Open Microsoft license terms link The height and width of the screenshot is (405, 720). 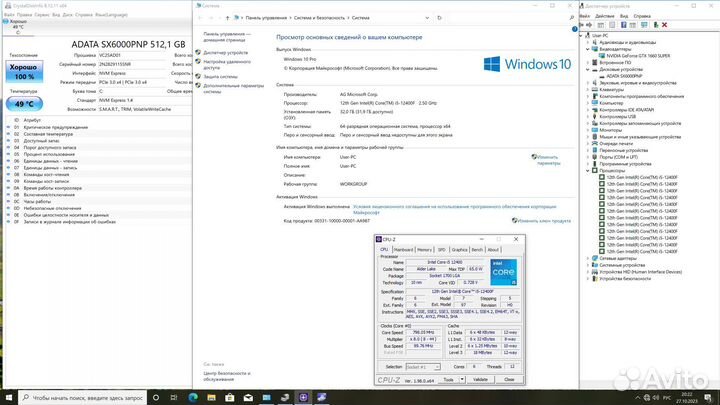[455, 209]
